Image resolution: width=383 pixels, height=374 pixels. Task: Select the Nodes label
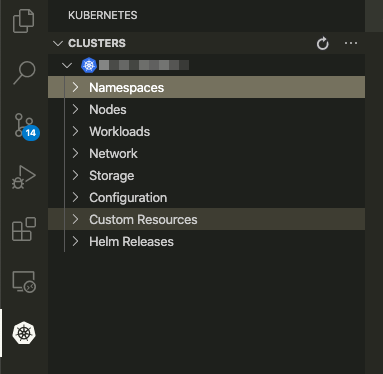[x=108, y=110]
